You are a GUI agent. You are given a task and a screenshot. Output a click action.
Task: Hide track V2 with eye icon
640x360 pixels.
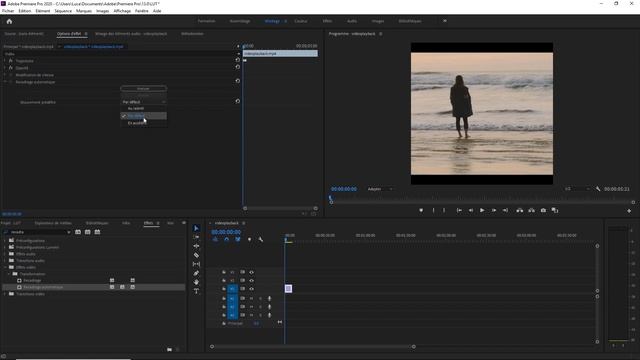click(x=251, y=280)
